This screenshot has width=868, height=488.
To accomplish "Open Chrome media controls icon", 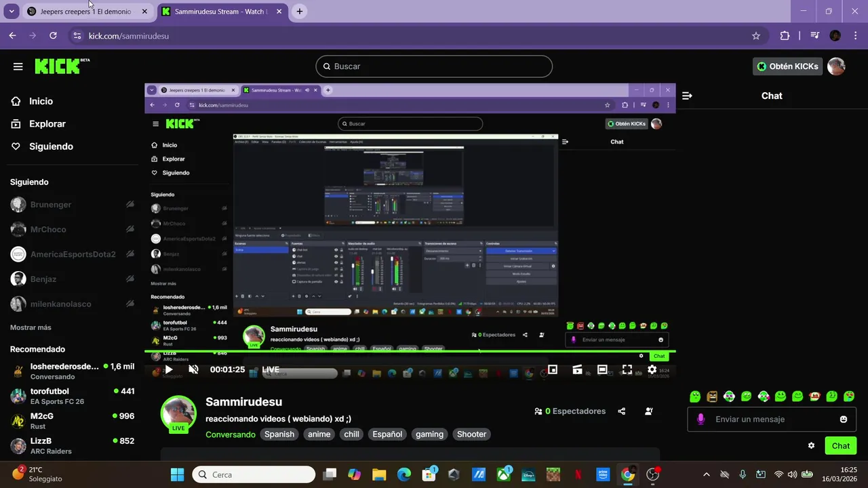I will pyautogui.click(x=815, y=36).
